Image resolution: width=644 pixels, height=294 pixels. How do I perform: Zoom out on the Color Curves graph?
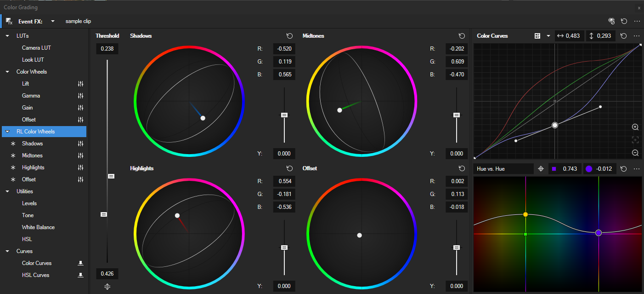point(635,153)
